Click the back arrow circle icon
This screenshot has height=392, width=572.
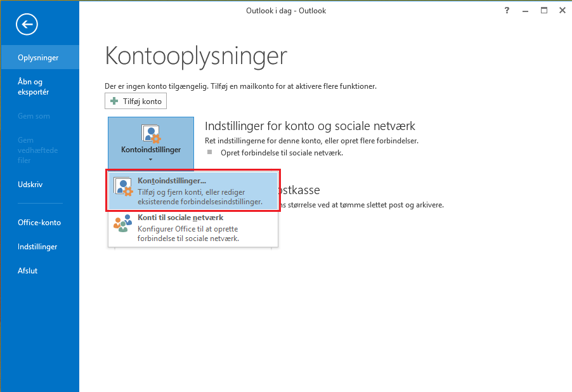point(27,25)
